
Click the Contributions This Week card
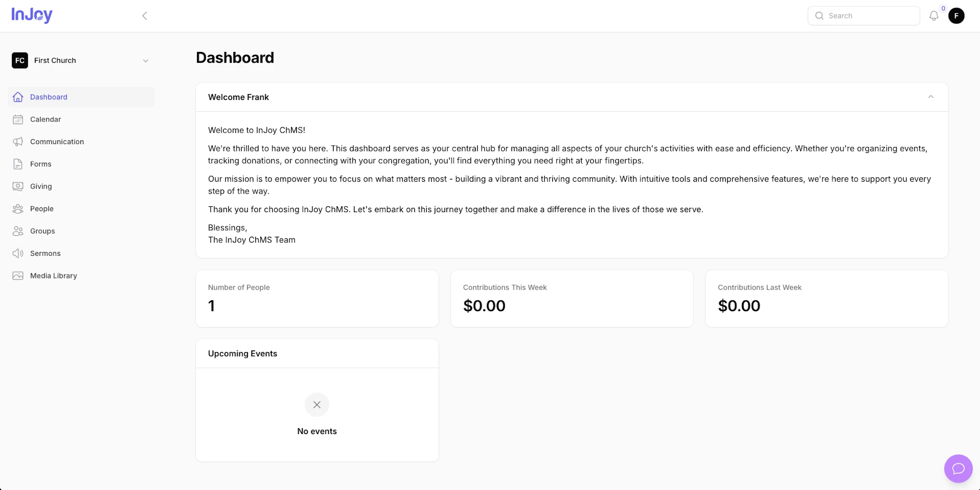(572, 298)
